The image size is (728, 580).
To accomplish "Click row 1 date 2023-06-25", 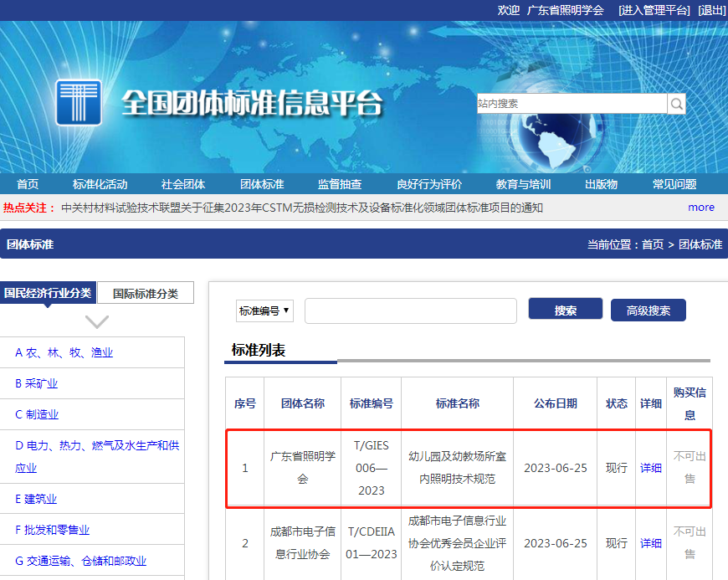I will (556, 468).
